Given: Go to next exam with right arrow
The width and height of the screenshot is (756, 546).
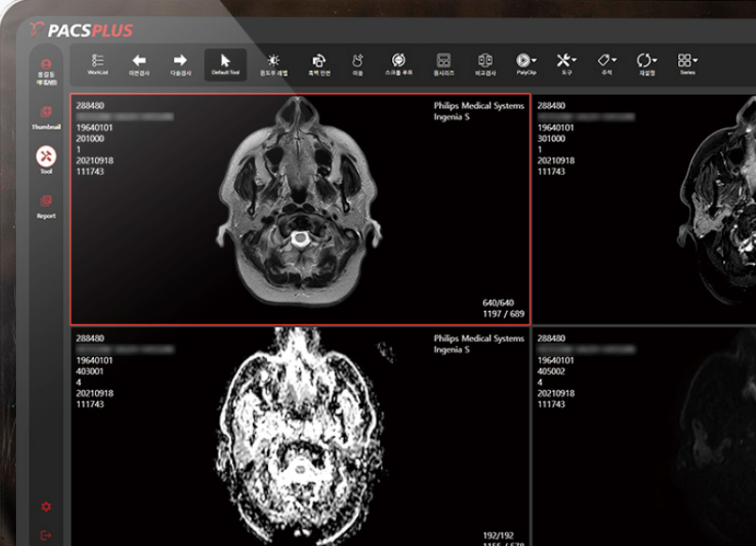Looking at the screenshot, I should [x=181, y=64].
